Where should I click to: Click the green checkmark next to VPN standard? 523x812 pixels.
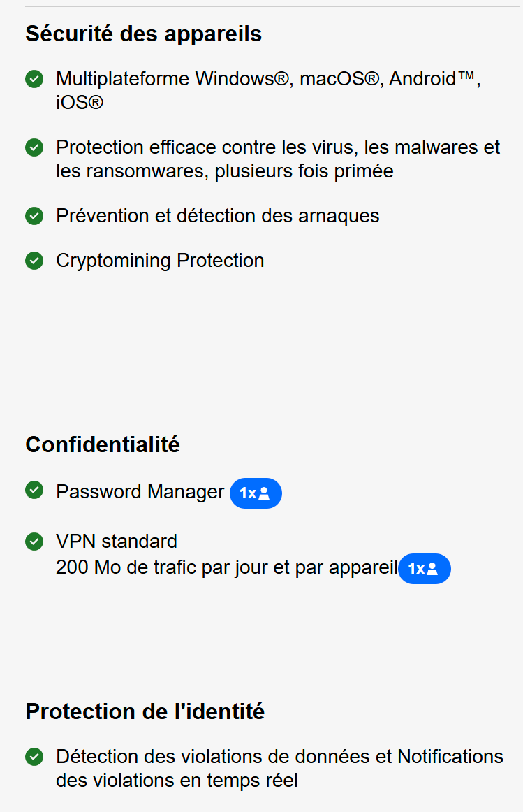click(34, 542)
